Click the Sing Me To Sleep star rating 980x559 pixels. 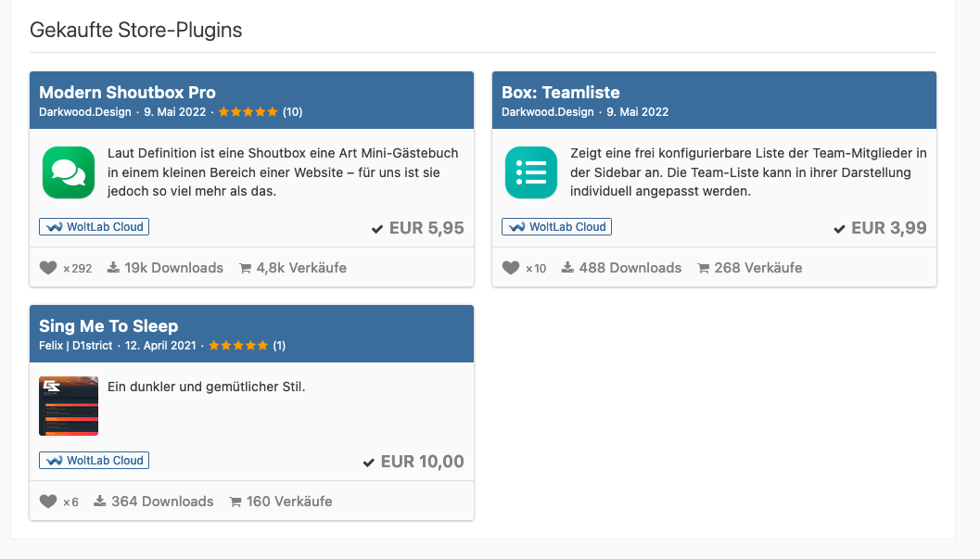pyautogui.click(x=238, y=346)
